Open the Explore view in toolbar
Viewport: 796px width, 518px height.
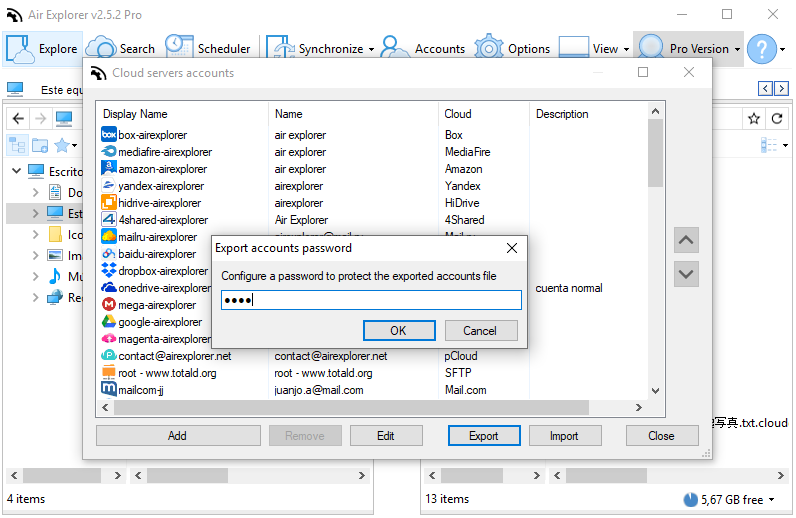[x=43, y=49]
